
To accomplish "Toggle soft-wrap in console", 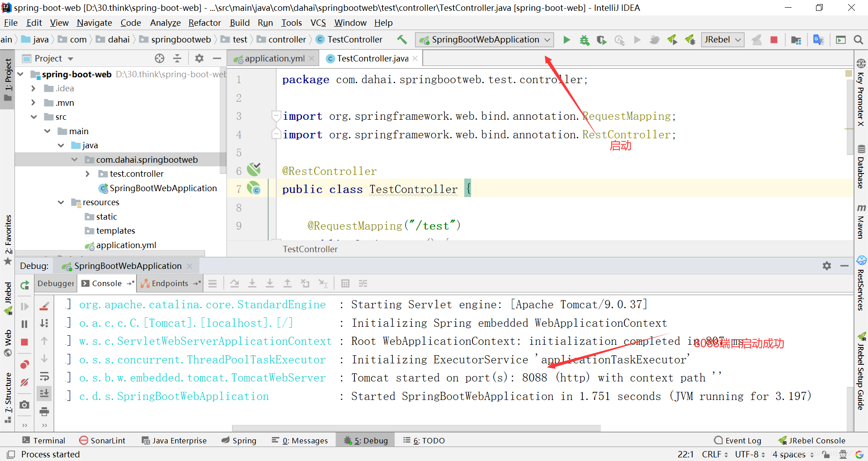I will click(44, 376).
